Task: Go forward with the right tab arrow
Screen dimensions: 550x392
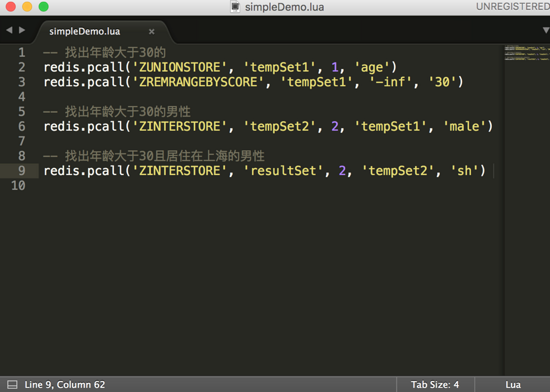Action: 22,30
